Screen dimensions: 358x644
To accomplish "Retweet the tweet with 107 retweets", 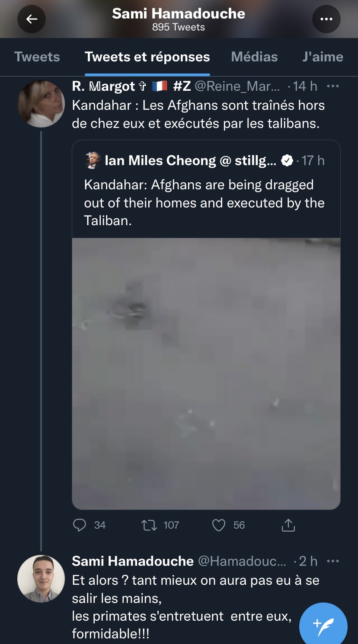I will coord(149,525).
